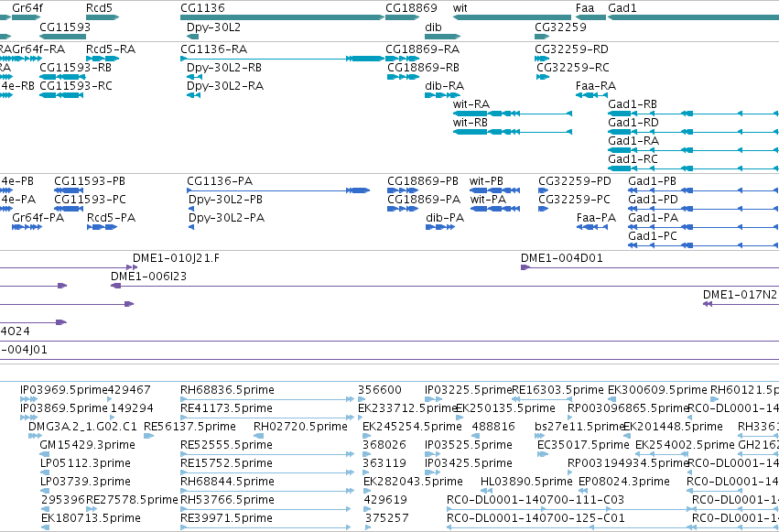
Task: Click EST EK180713.5prime
Action: 91,518
